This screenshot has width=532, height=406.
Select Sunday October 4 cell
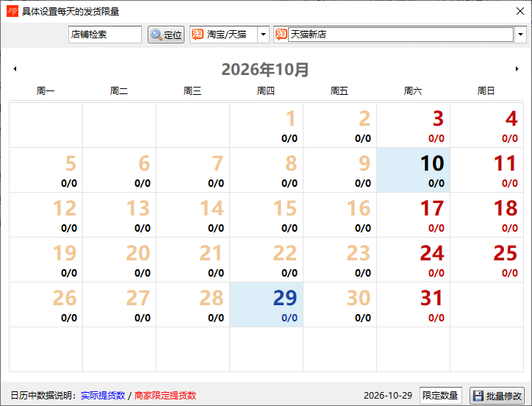(487, 125)
